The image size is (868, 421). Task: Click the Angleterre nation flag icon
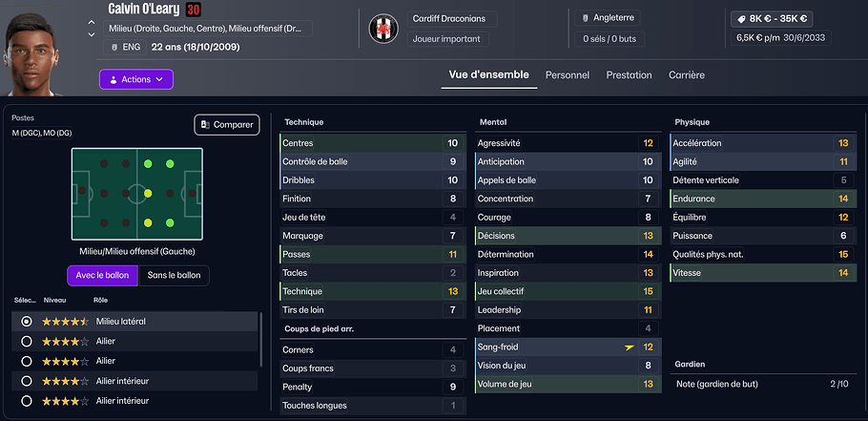point(584,18)
